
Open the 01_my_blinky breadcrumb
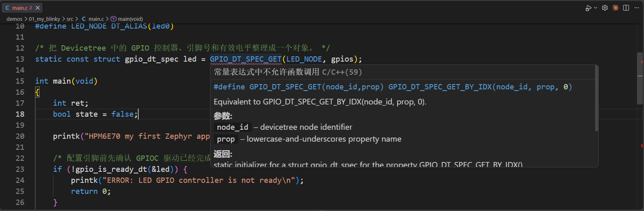tap(44, 19)
